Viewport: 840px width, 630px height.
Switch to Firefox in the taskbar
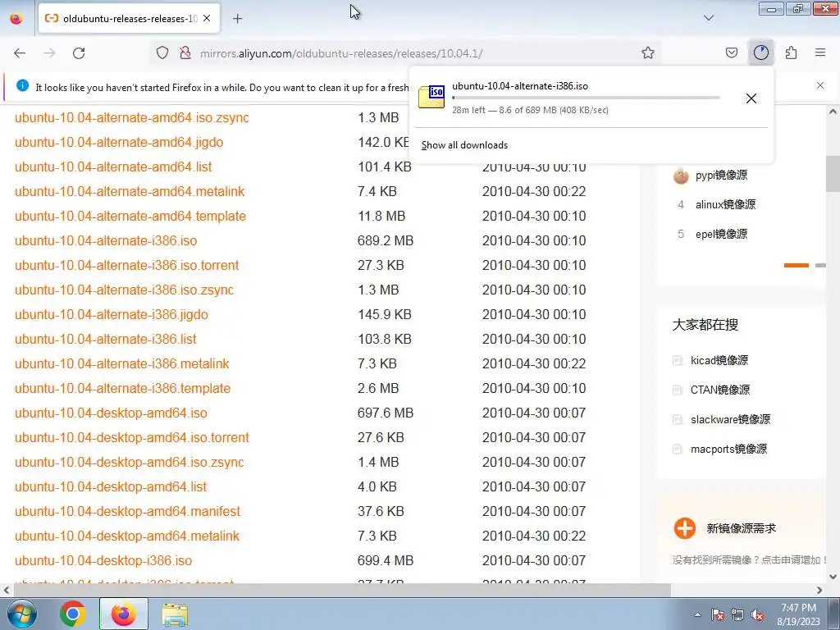pos(124,614)
